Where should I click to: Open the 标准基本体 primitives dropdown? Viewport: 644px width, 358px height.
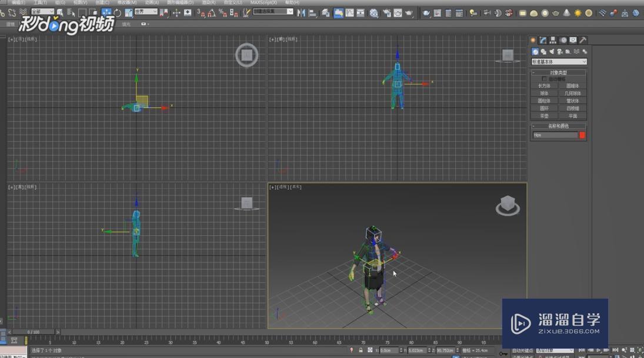(x=559, y=61)
